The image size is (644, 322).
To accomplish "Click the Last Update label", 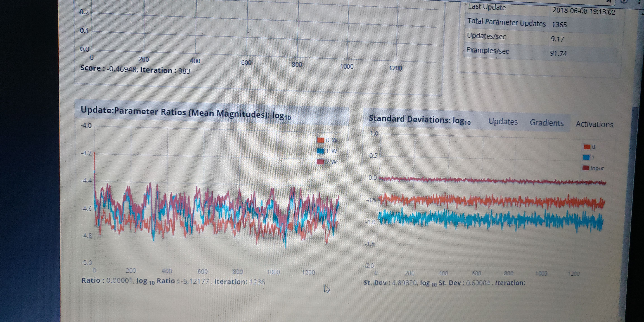I will coord(487,7).
